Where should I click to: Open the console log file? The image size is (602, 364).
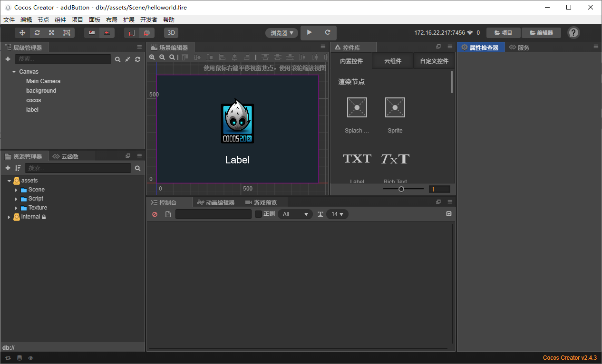tap(168, 214)
